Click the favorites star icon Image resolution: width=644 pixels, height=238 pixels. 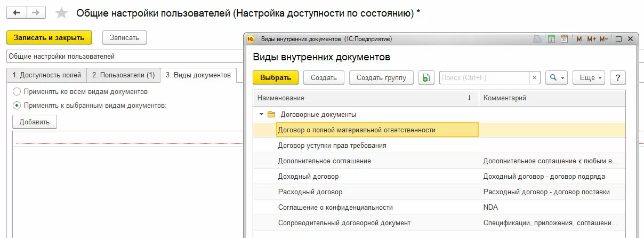point(62,13)
